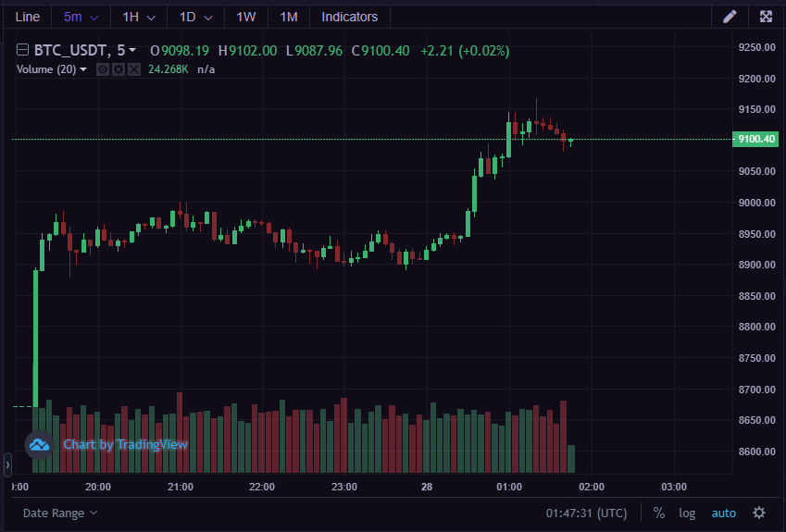This screenshot has width=786, height=532.
Task: Click the Volume 24.268K value
Action: click(x=168, y=69)
